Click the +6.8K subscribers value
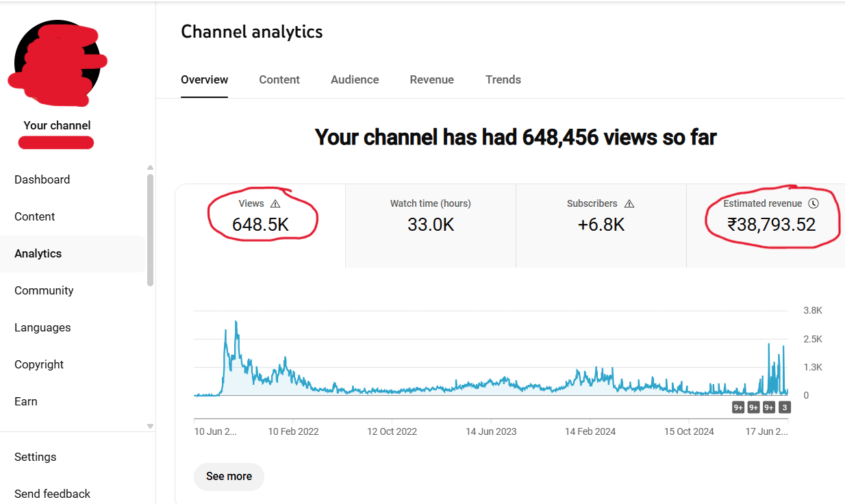845x504 pixels. pos(601,225)
